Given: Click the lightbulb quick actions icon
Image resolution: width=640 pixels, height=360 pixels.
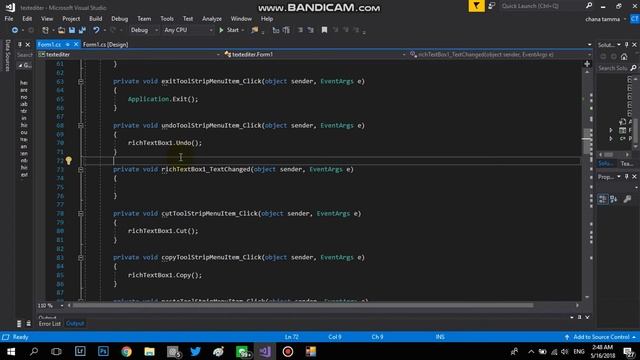Looking at the screenshot, I should (69, 160).
